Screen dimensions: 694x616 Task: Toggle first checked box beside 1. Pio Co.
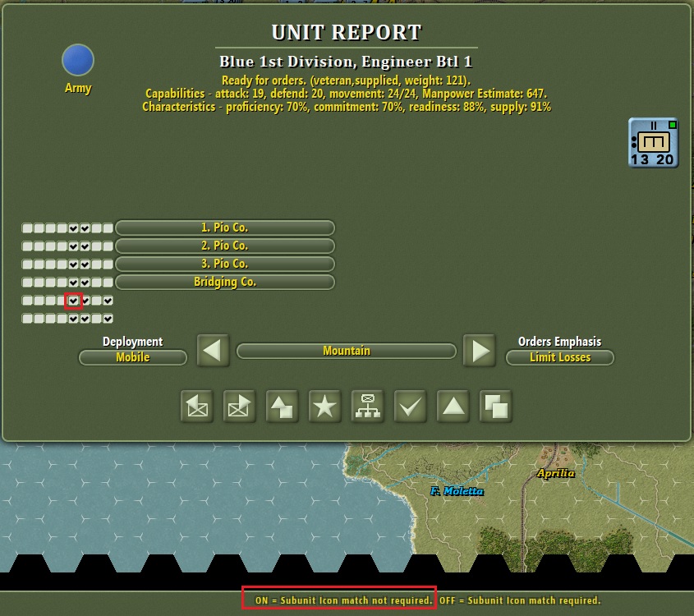point(73,228)
